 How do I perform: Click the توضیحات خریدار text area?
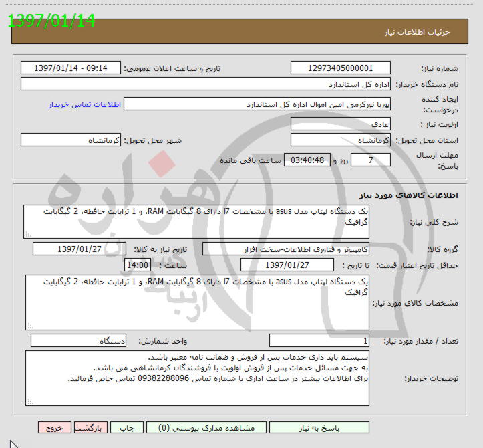pos(197,378)
